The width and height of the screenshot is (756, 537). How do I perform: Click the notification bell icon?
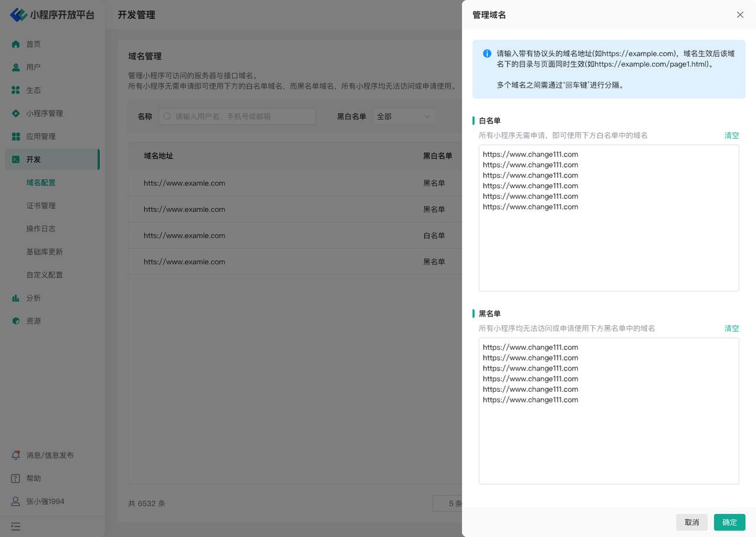pyautogui.click(x=16, y=455)
